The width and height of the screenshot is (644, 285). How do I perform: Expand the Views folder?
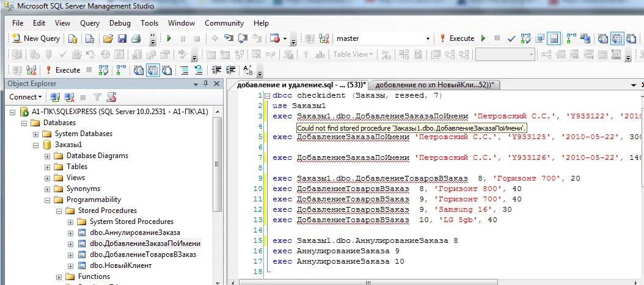point(47,178)
